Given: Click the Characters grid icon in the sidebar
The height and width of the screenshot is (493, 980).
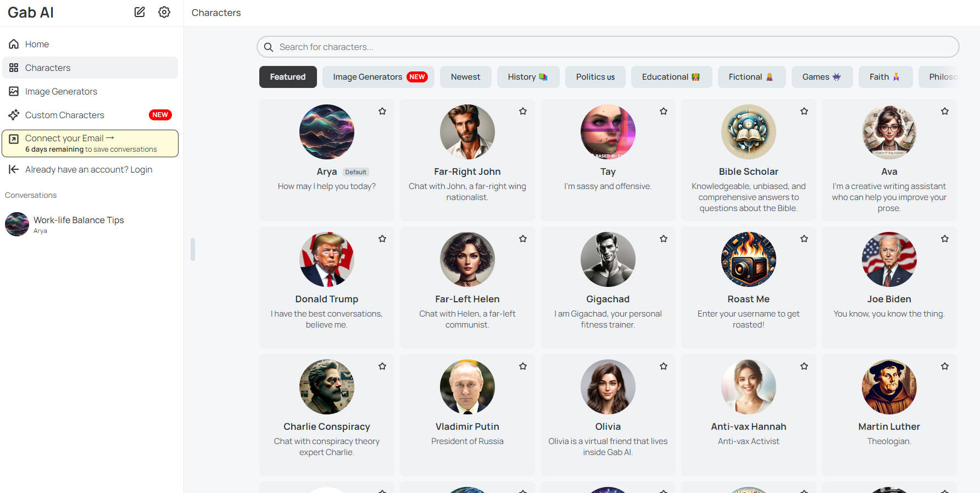Looking at the screenshot, I should click(x=14, y=68).
